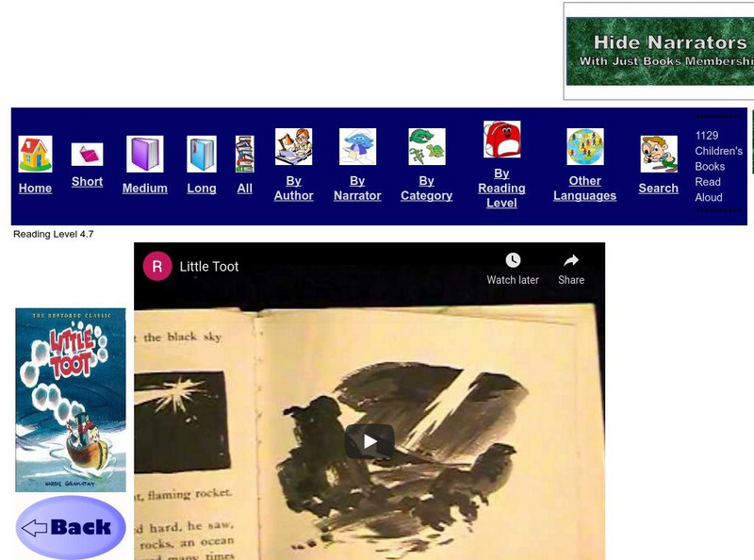Select By Narrator mushroom icon
Screen dimensions: 754x560
click(357, 144)
